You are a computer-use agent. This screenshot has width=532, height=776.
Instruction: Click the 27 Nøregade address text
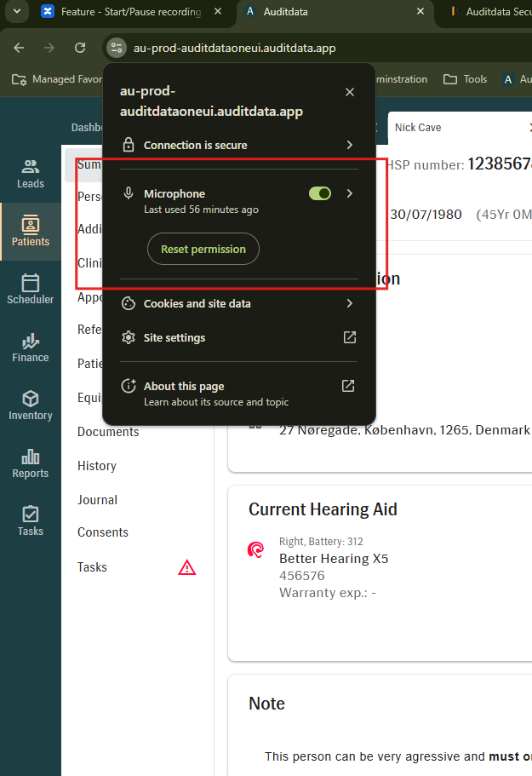tap(404, 430)
